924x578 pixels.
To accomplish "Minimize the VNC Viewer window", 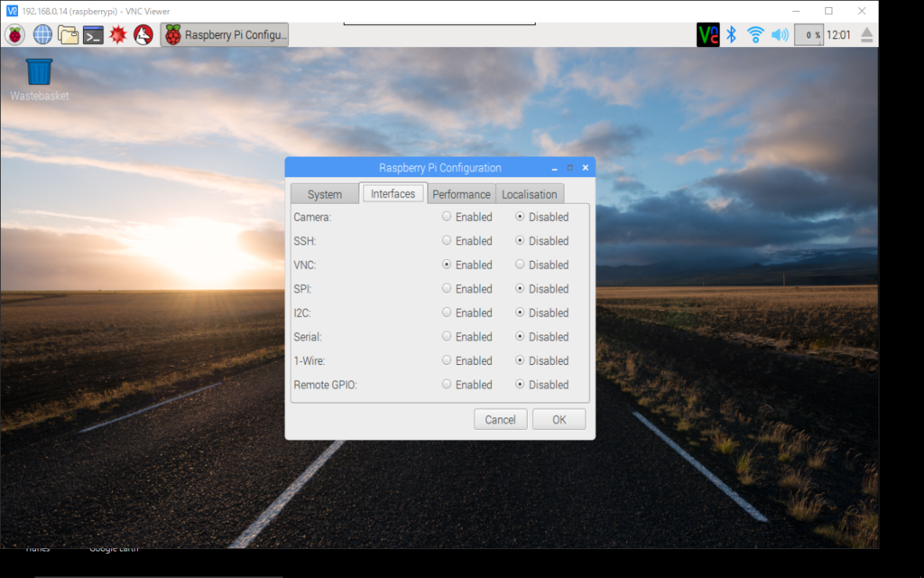I will coord(797,11).
